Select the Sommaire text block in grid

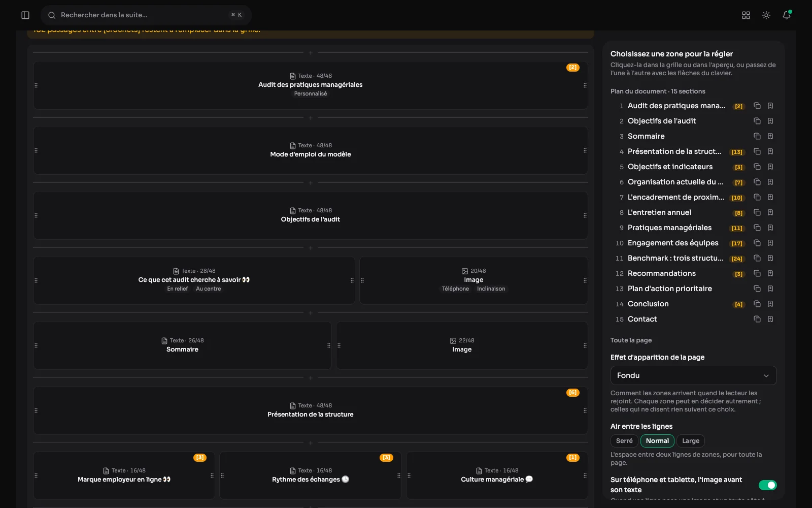(182, 345)
